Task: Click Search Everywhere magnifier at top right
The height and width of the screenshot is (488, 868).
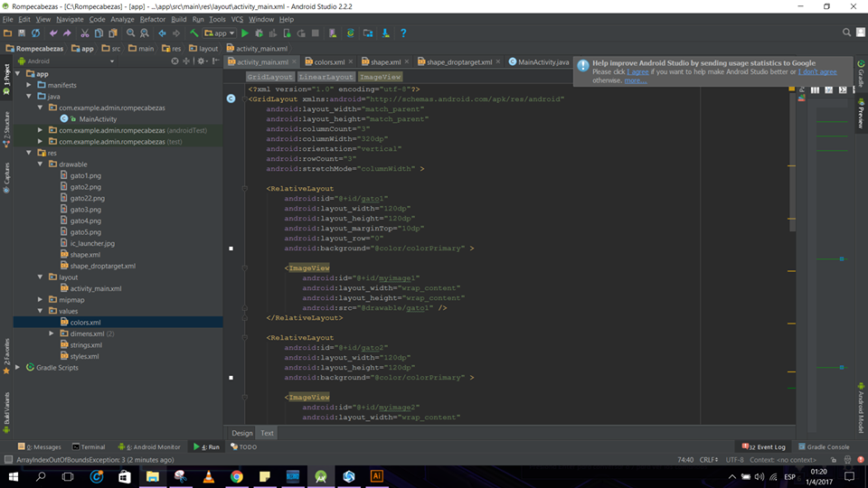Action: pos(846,33)
